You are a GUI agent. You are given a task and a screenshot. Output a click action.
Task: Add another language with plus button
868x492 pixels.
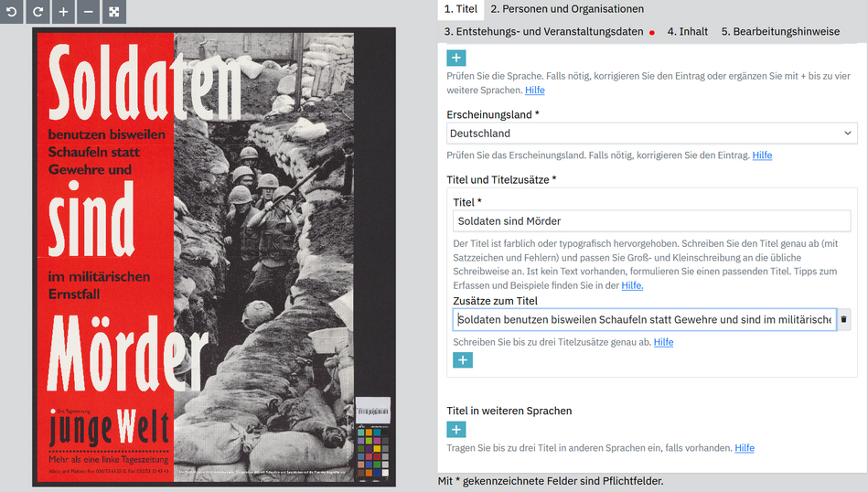[x=456, y=58]
